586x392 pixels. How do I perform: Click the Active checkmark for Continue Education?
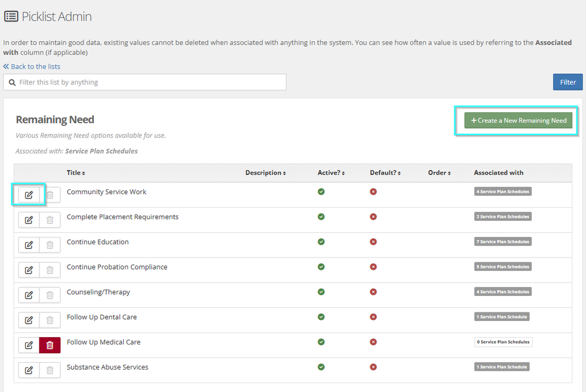321,241
